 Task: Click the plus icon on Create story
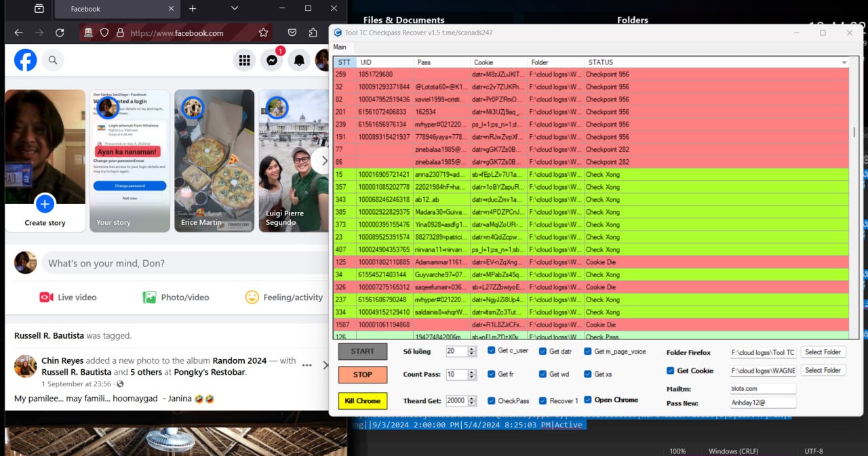pyautogui.click(x=45, y=203)
